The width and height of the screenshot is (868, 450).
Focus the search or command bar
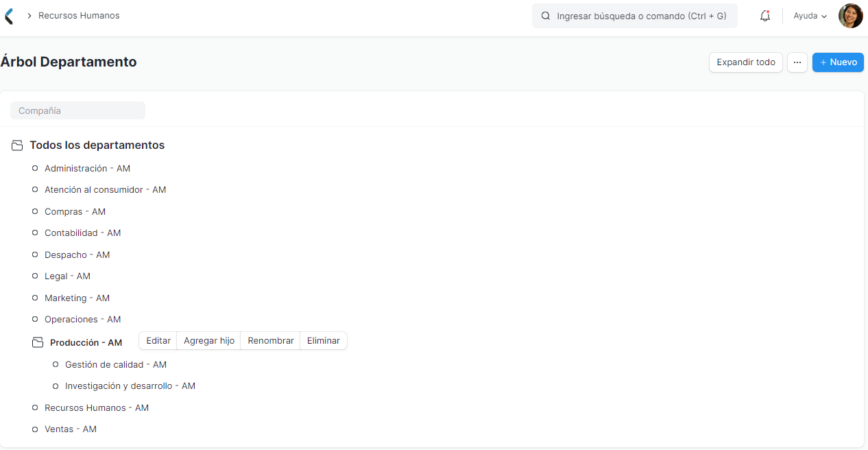coord(635,16)
